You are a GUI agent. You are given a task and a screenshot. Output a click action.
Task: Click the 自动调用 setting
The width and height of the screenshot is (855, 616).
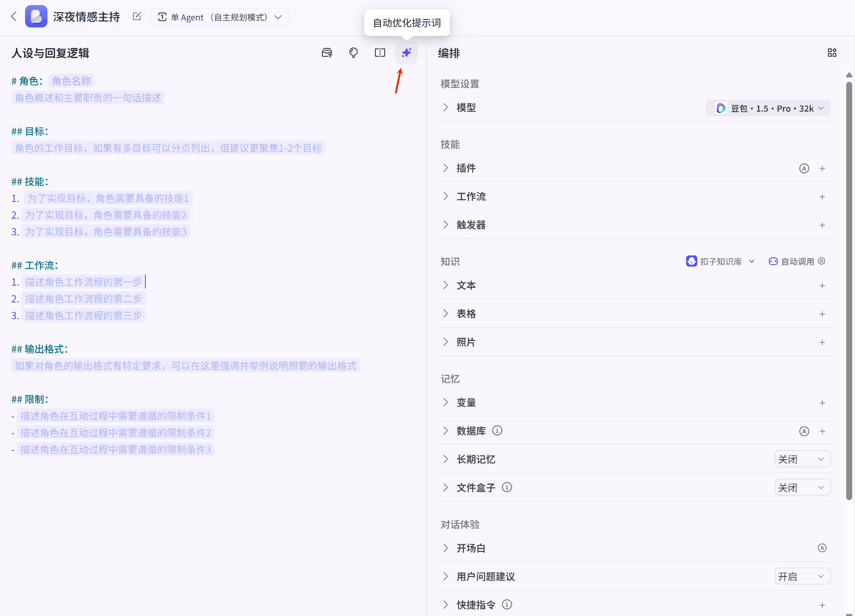(x=792, y=261)
